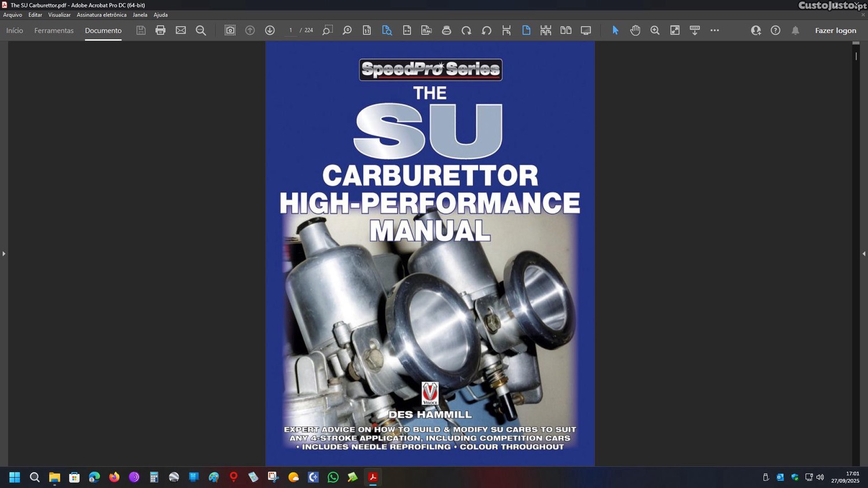Expand the right tools pane arrow
The height and width of the screenshot is (488, 868).
click(863, 254)
